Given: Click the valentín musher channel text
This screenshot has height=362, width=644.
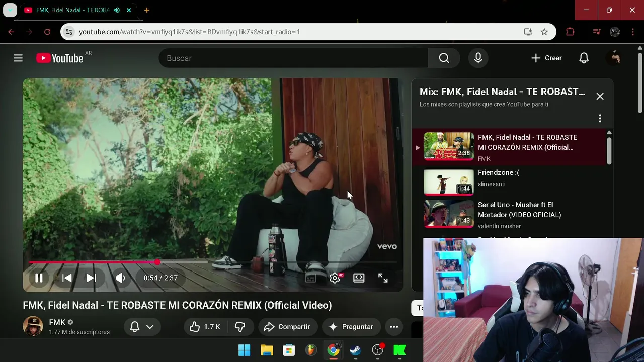Looking at the screenshot, I should (499, 226).
